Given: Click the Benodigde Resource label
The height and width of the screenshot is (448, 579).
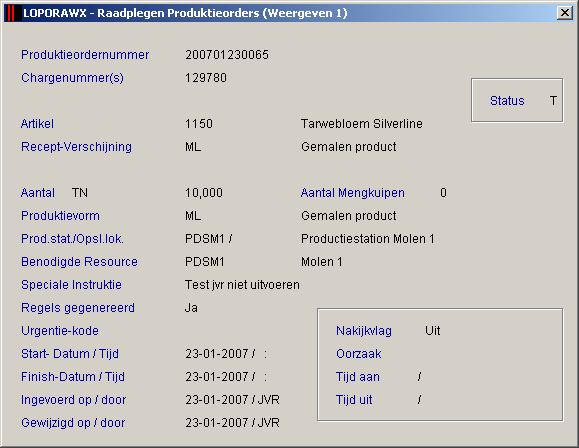Looking at the screenshot, I should pyautogui.click(x=79, y=262).
